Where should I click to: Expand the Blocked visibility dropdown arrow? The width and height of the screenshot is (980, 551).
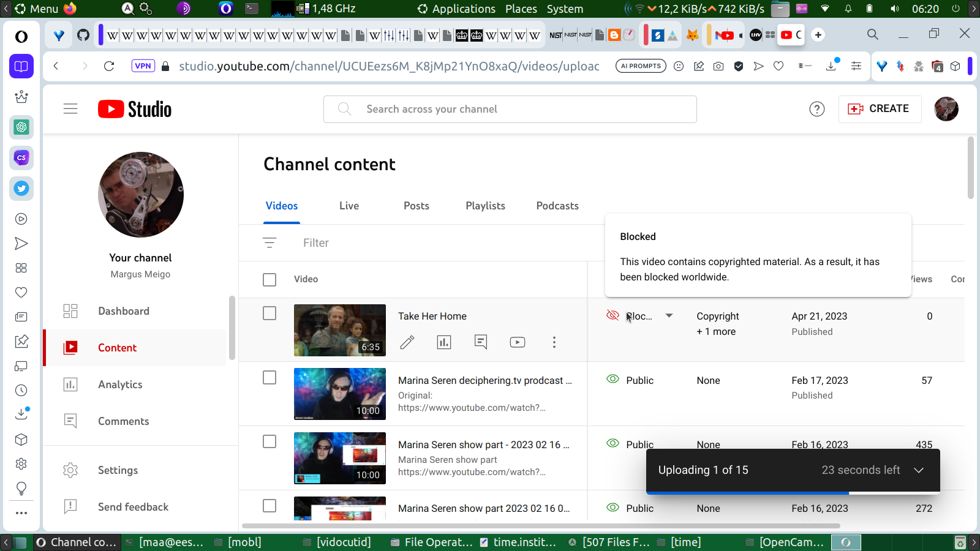pos(669,316)
